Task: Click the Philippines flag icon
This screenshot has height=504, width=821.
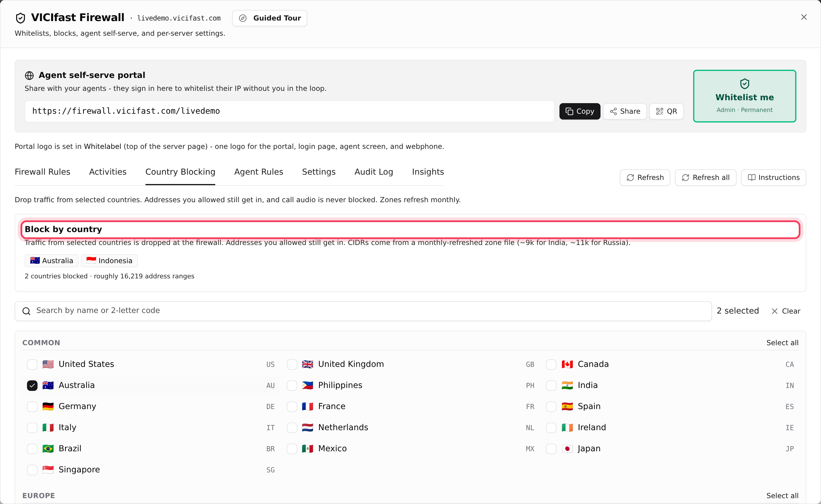Action: click(308, 385)
